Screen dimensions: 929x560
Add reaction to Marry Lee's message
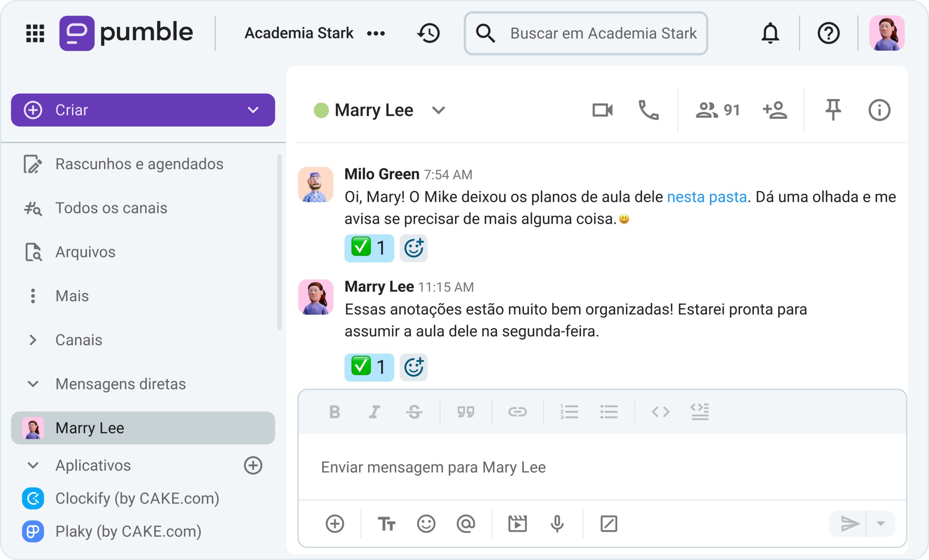coord(414,367)
